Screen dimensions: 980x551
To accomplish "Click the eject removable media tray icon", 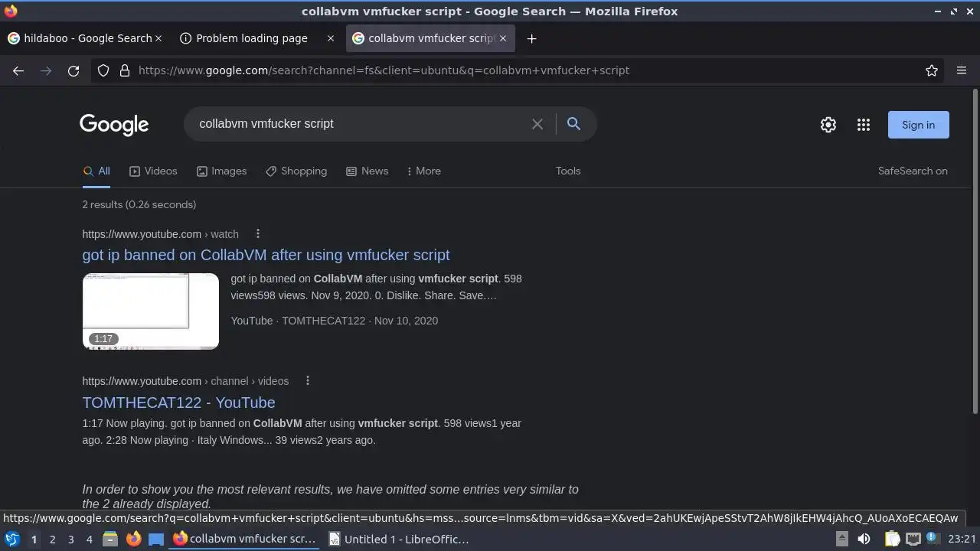I will 841,539.
